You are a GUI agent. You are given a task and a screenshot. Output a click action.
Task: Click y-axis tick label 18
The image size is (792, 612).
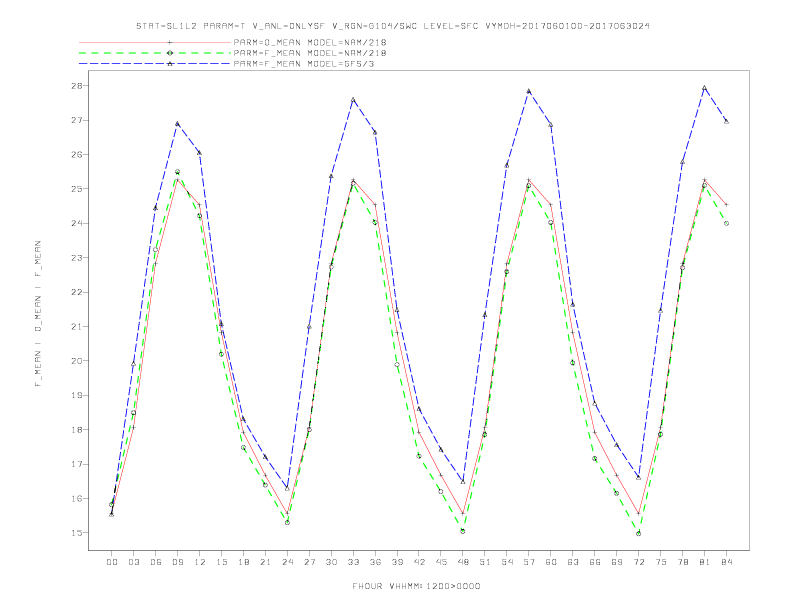76,430
